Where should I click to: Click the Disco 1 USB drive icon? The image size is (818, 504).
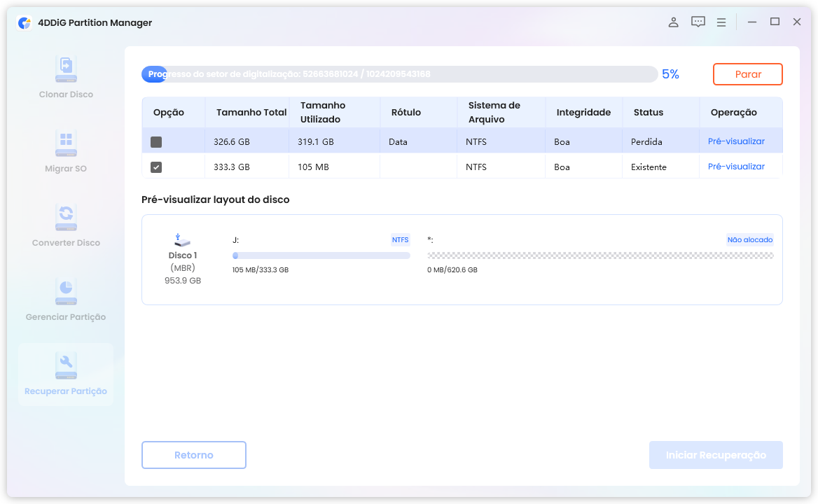182,240
